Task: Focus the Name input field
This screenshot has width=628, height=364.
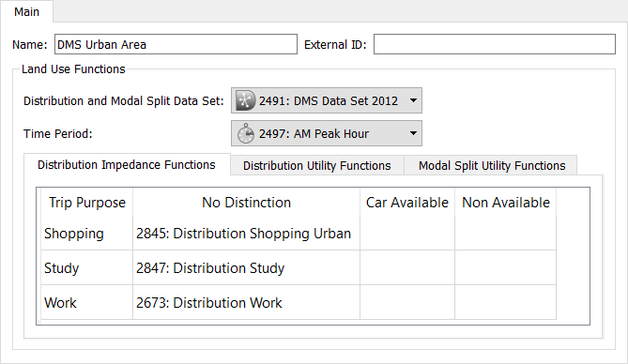Action: coord(176,44)
